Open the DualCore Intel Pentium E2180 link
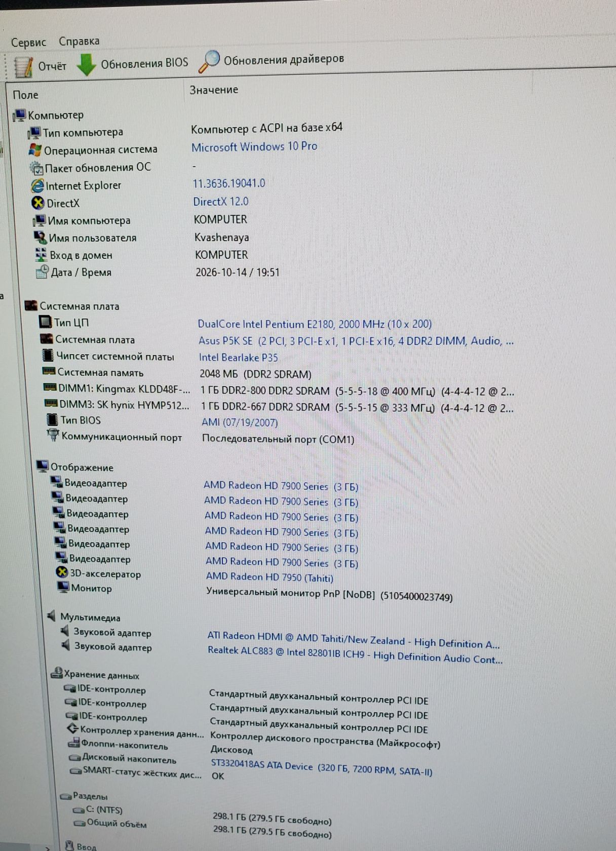 (x=315, y=324)
